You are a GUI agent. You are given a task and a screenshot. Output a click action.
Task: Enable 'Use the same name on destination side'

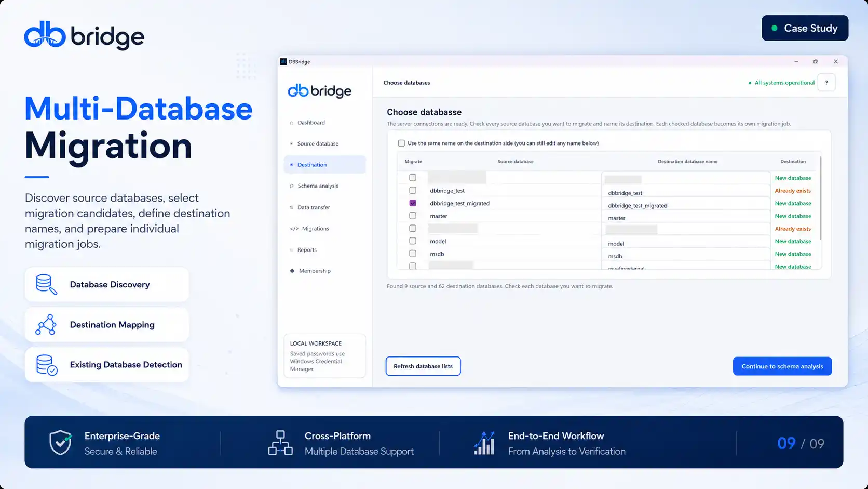click(x=401, y=143)
